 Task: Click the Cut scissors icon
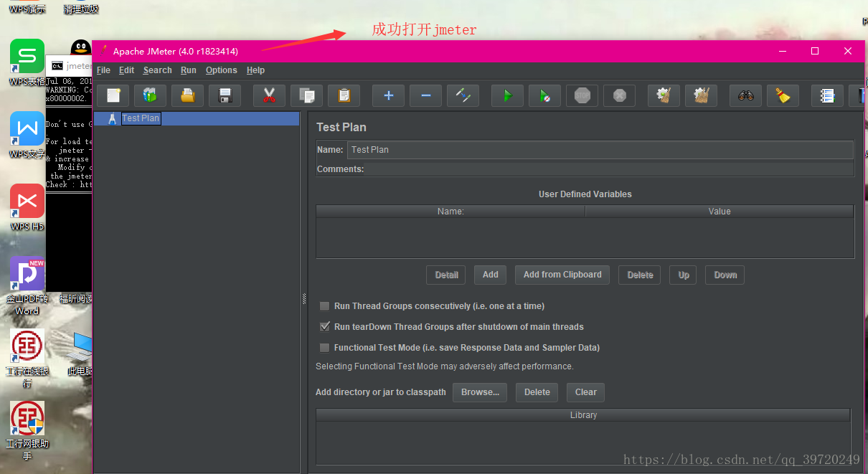tap(269, 95)
